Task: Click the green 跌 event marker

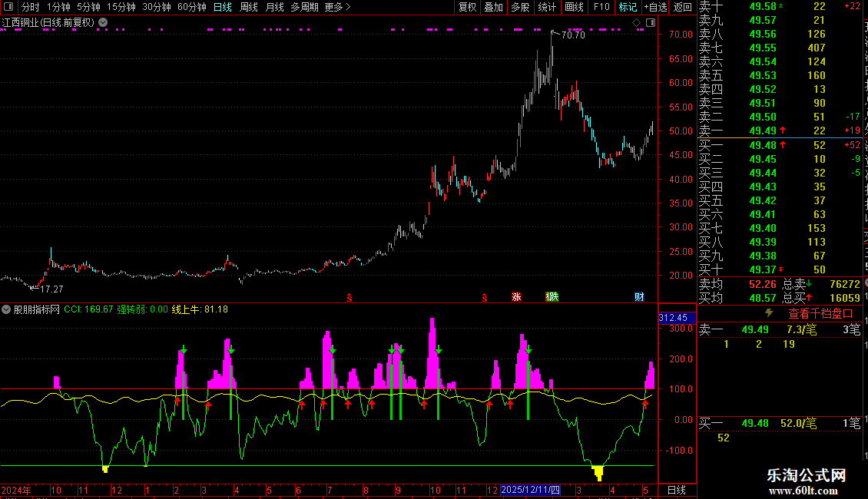Action: [x=552, y=297]
